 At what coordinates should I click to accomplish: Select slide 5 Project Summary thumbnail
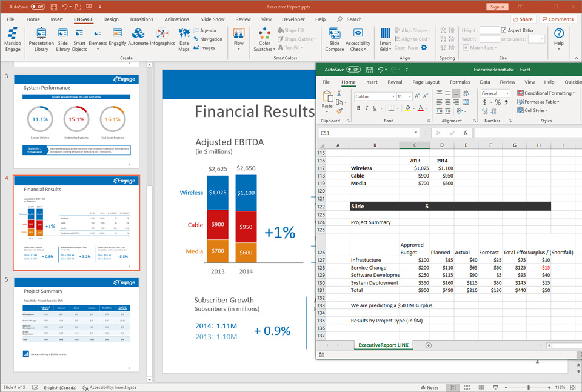coord(76,325)
